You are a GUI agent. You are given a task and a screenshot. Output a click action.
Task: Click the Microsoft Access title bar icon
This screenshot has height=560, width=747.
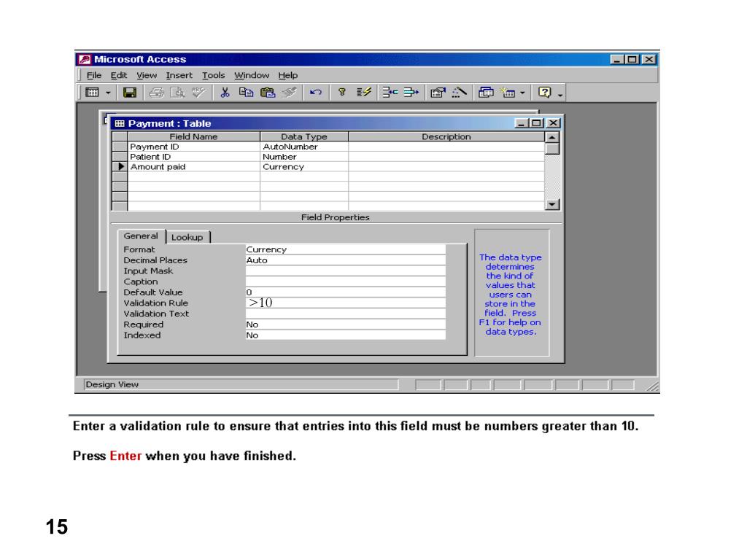[85, 60]
